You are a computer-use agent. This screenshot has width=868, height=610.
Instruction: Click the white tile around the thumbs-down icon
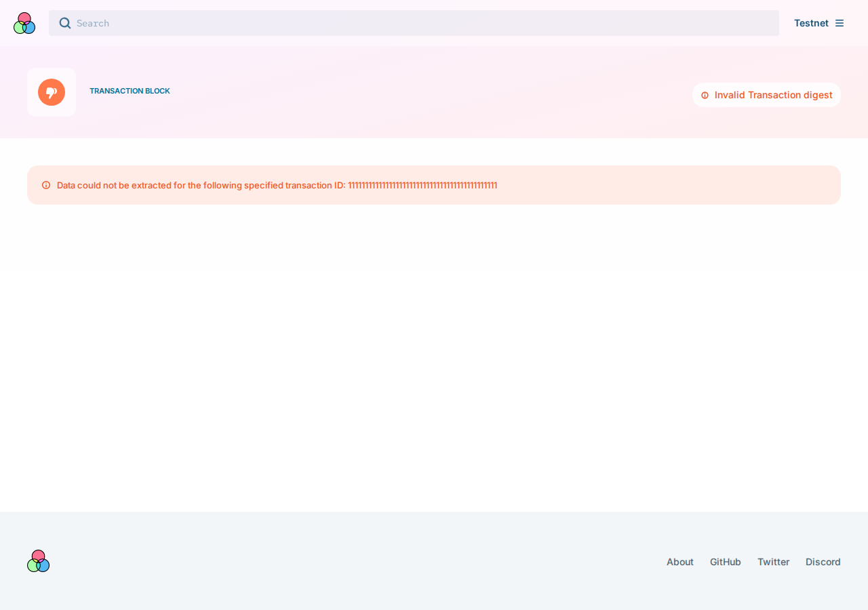pos(52,92)
